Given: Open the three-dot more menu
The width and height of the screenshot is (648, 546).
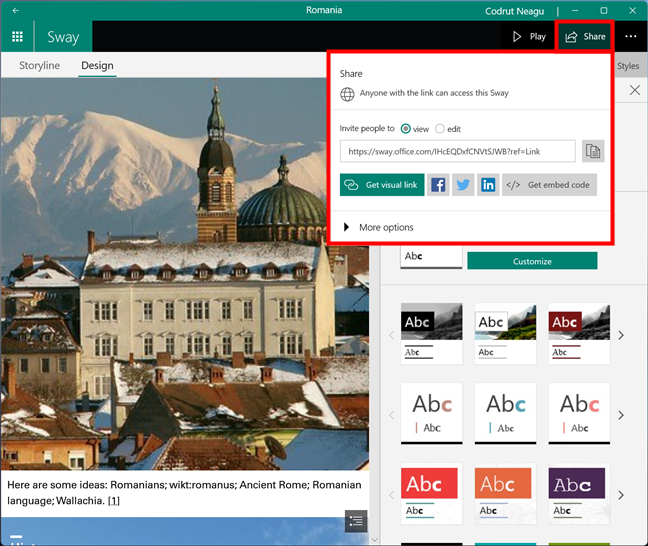Looking at the screenshot, I should point(630,37).
